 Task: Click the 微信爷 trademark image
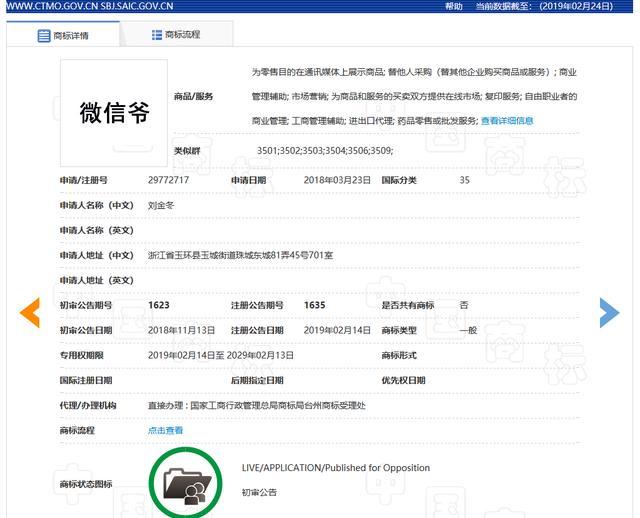pos(114,113)
